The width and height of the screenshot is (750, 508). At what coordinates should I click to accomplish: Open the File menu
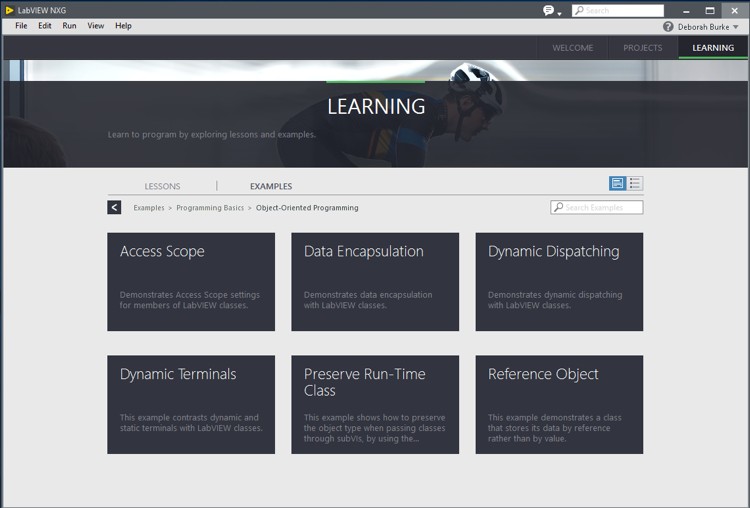[x=21, y=26]
